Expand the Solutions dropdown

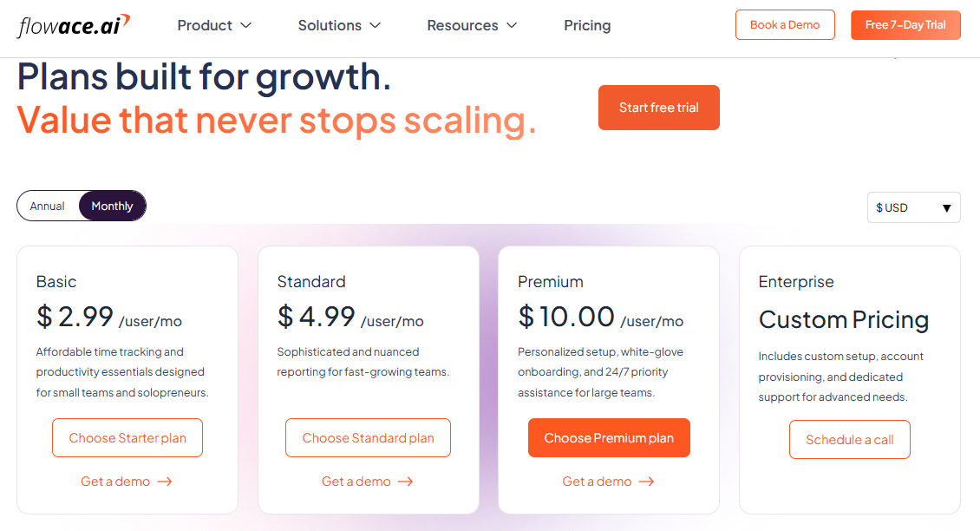coord(339,25)
